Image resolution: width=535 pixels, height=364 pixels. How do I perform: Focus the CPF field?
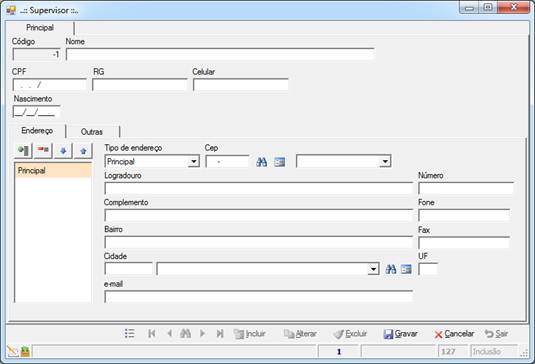[49, 85]
